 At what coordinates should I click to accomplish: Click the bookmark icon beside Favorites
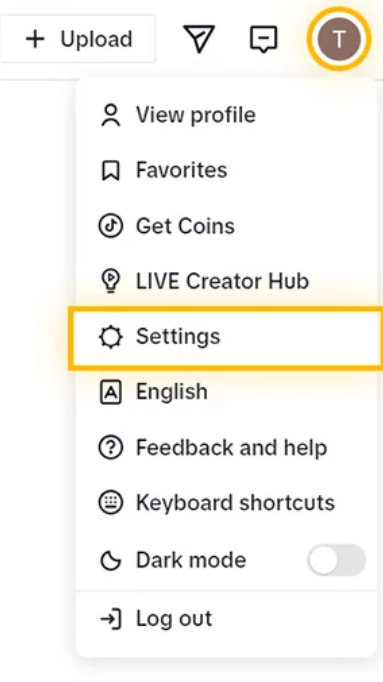point(110,170)
